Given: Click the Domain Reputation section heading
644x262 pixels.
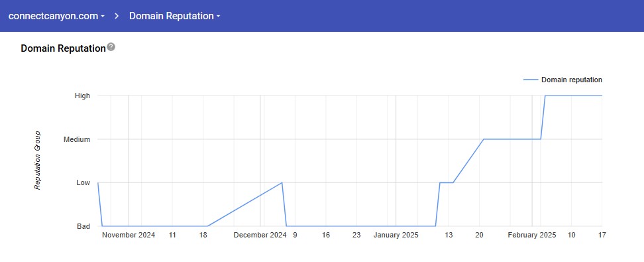Looking at the screenshot, I should click(x=63, y=48).
